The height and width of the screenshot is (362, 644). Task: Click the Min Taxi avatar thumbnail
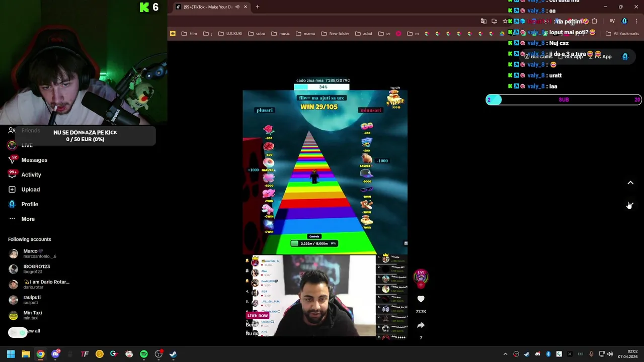(14, 315)
